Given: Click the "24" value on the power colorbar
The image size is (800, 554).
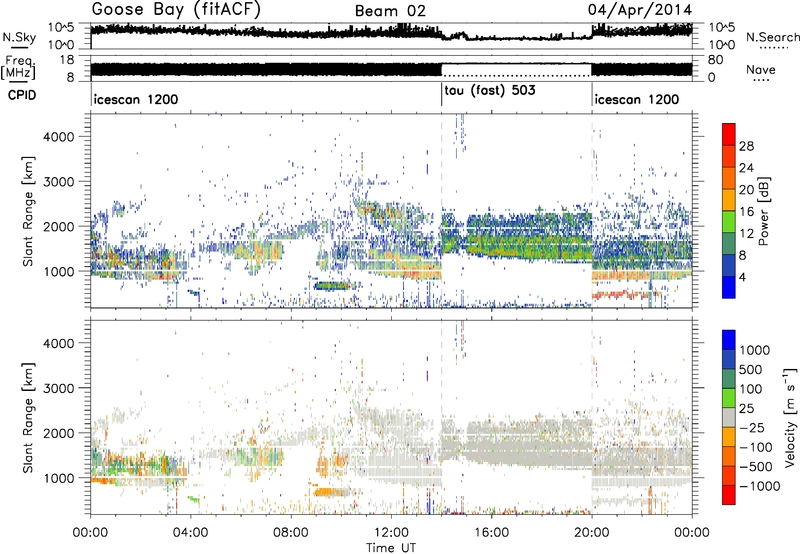Looking at the screenshot, I should pos(746,168).
